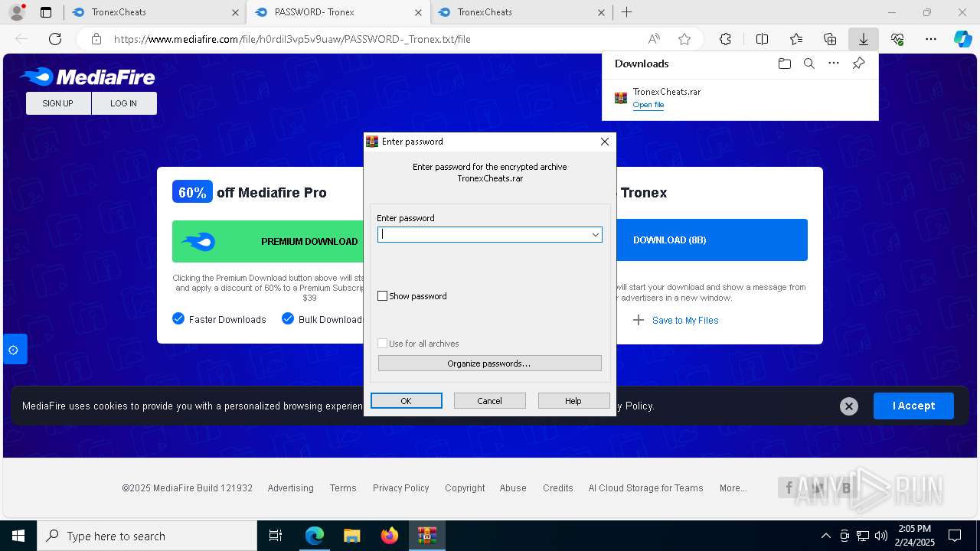980x551 pixels.
Task: Open the downloads folder icon in Downloads panel
Action: point(785,64)
